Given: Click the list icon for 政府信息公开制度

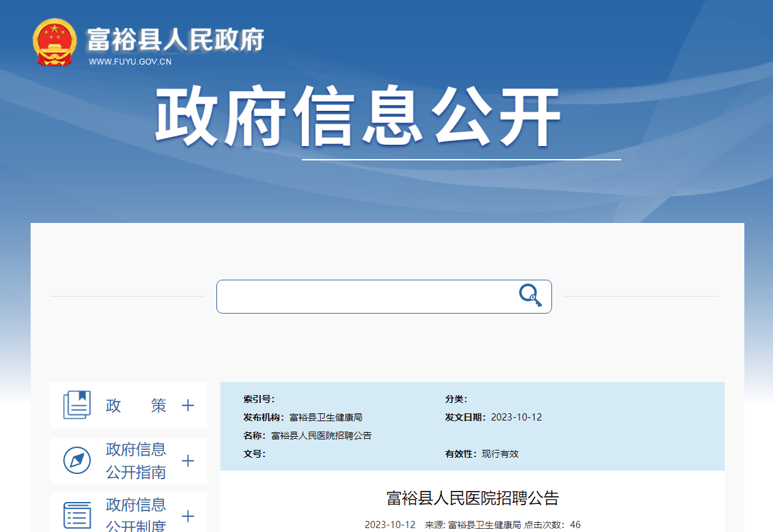Looking at the screenshot, I should click(x=76, y=516).
